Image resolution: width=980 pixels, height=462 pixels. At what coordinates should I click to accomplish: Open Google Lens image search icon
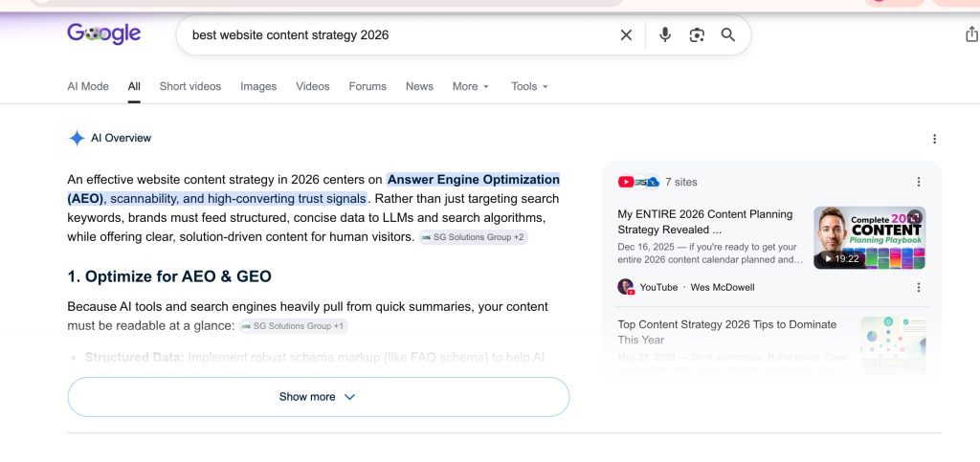pos(697,35)
